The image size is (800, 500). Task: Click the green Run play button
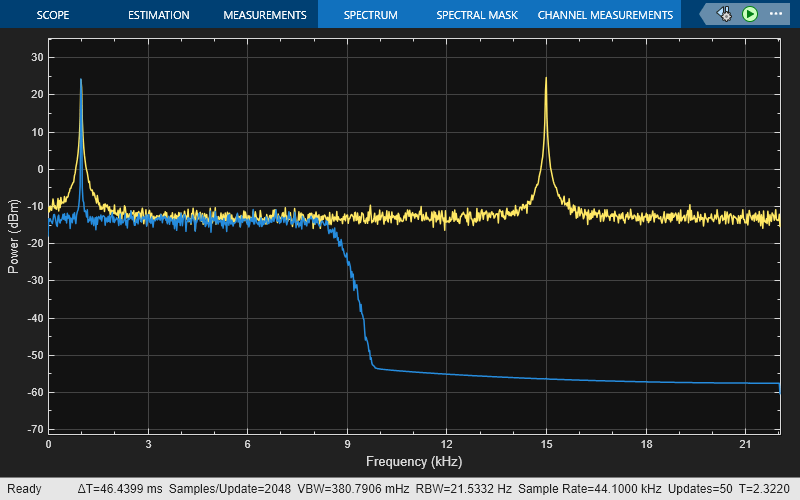749,14
